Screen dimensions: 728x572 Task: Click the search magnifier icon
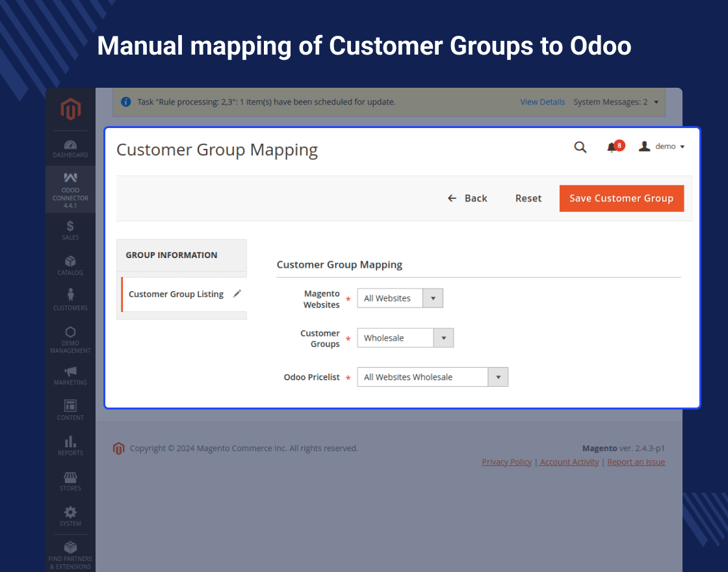pyautogui.click(x=580, y=147)
